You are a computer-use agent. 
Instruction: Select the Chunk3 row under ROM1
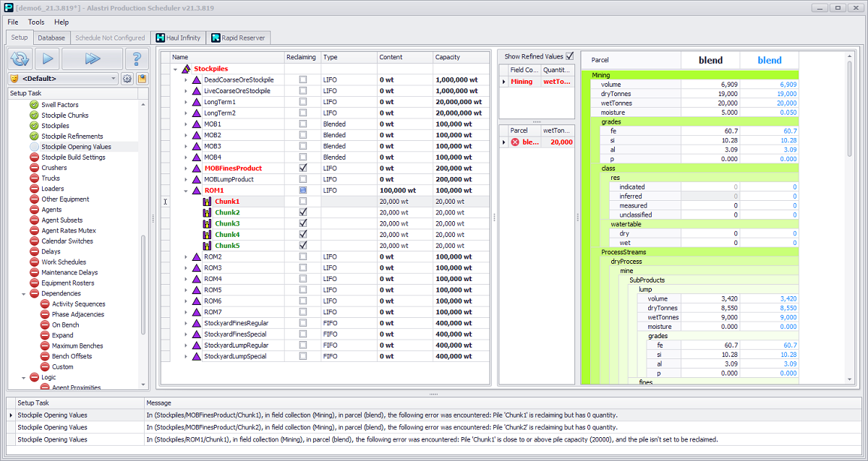[x=227, y=224]
